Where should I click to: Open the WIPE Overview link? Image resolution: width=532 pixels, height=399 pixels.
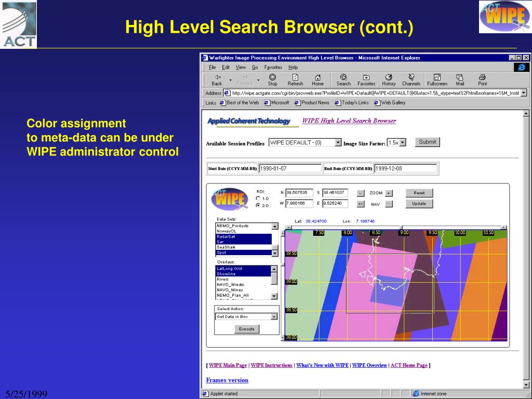[x=369, y=365]
